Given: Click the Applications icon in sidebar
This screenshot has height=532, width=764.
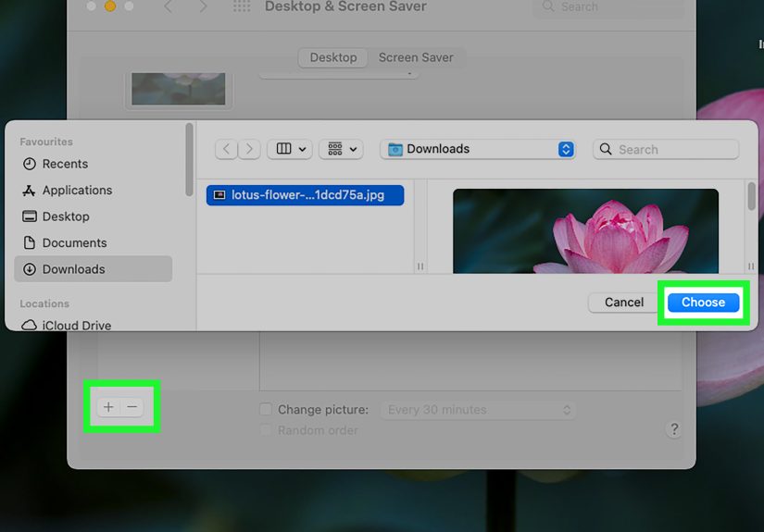Looking at the screenshot, I should click(30, 191).
